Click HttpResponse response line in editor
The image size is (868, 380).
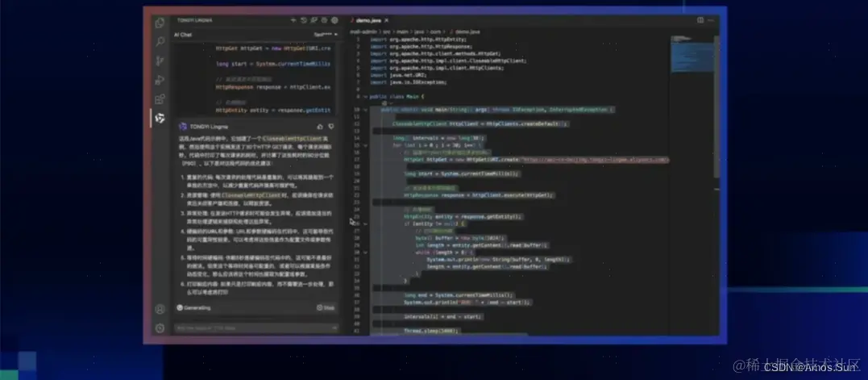coord(479,195)
